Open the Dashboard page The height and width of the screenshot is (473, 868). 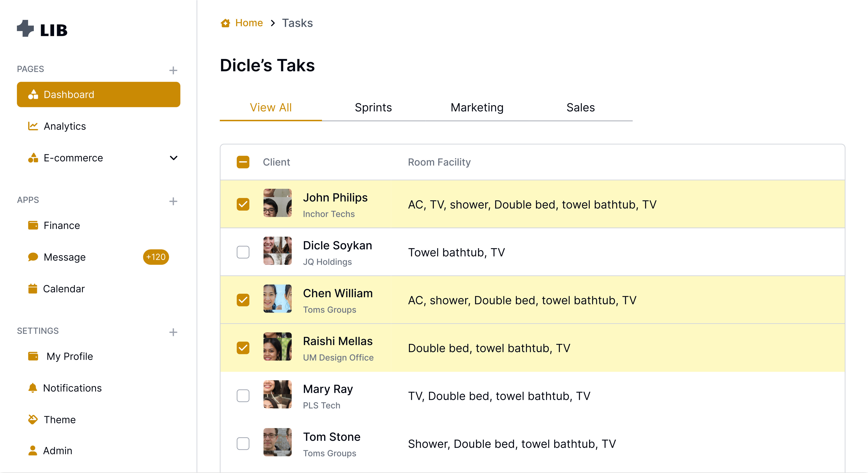tap(98, 95)
